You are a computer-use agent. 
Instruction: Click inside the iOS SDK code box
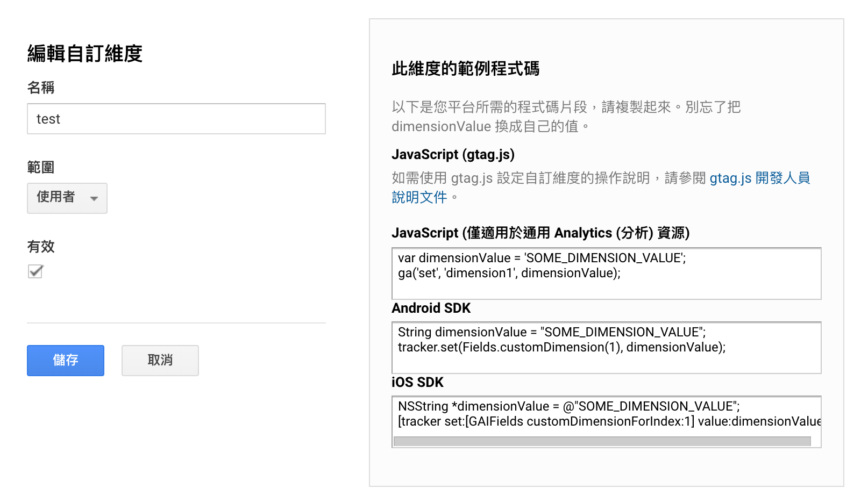coord(606,414)
